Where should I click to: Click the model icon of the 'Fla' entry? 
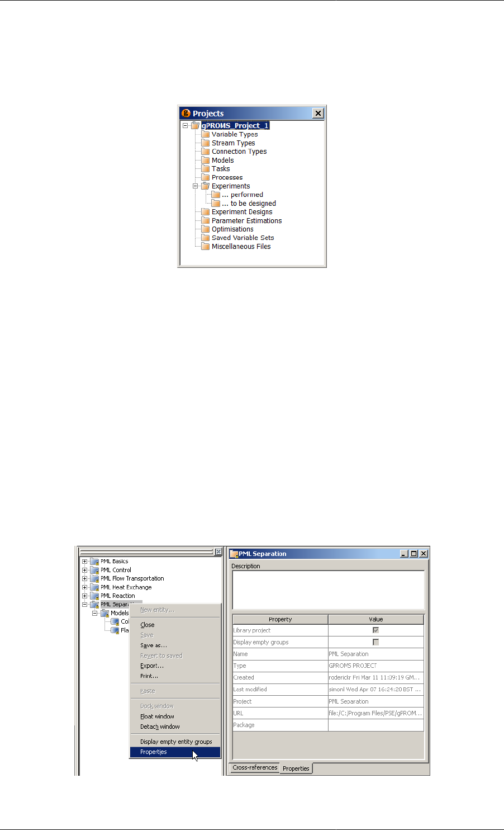pyautogui.click(x=115, y=630)
